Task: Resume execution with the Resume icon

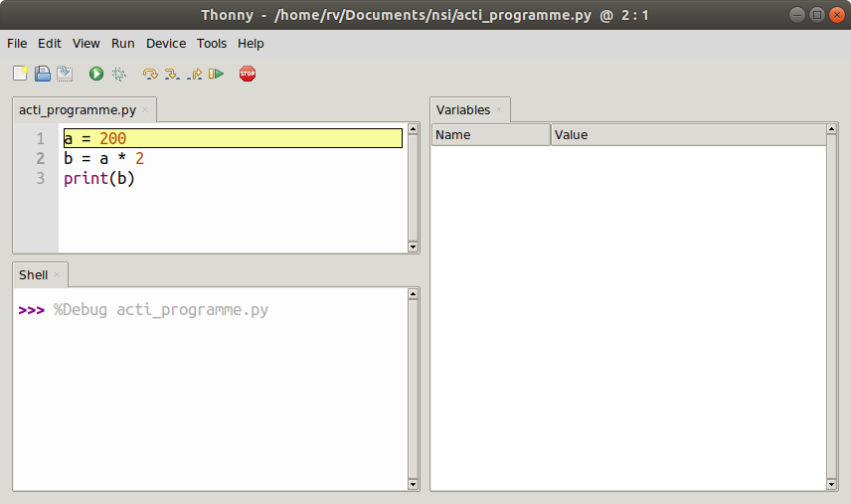Action: 216,74
